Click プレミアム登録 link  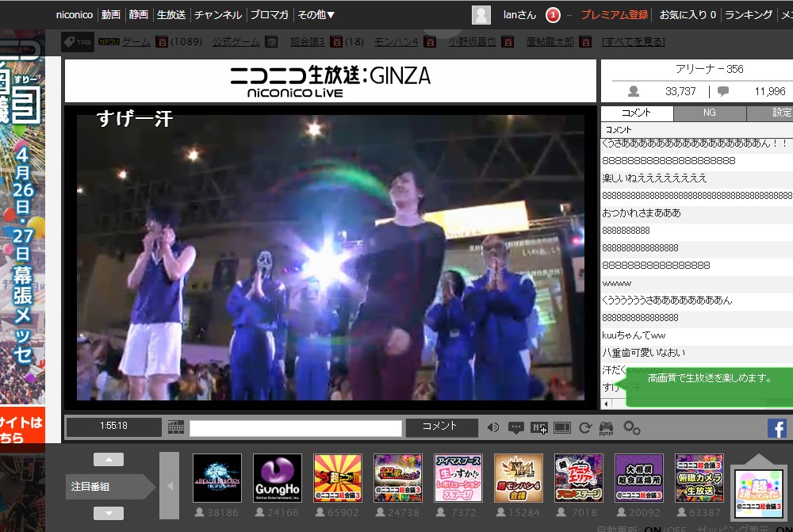pyautogui.click(x=614, y=14)
